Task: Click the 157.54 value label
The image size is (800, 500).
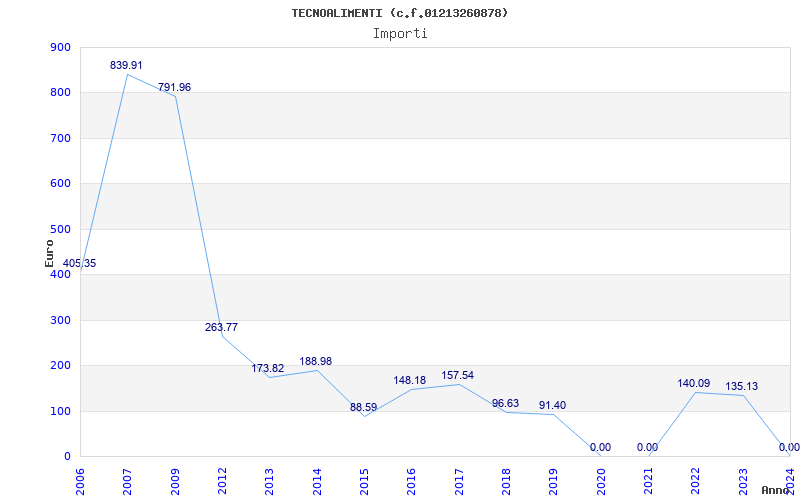Action: point(458,375)
